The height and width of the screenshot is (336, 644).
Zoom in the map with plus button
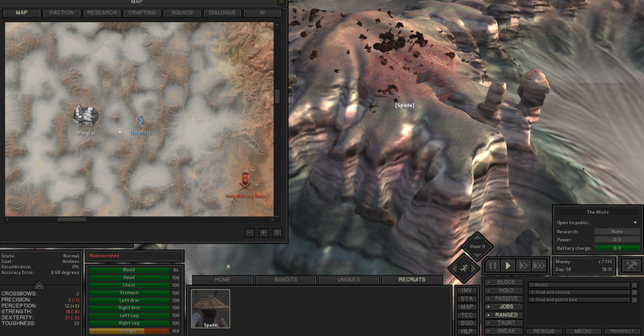[263, 232]
